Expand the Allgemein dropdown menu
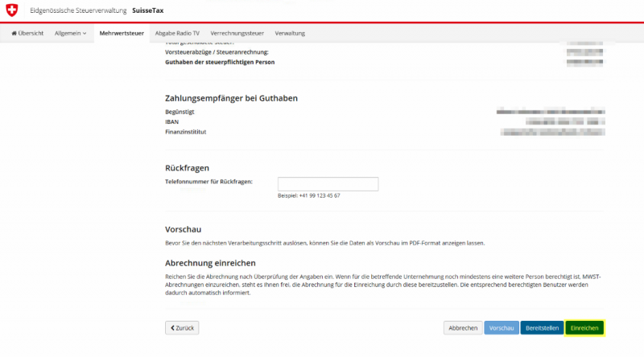 point(71,33)
